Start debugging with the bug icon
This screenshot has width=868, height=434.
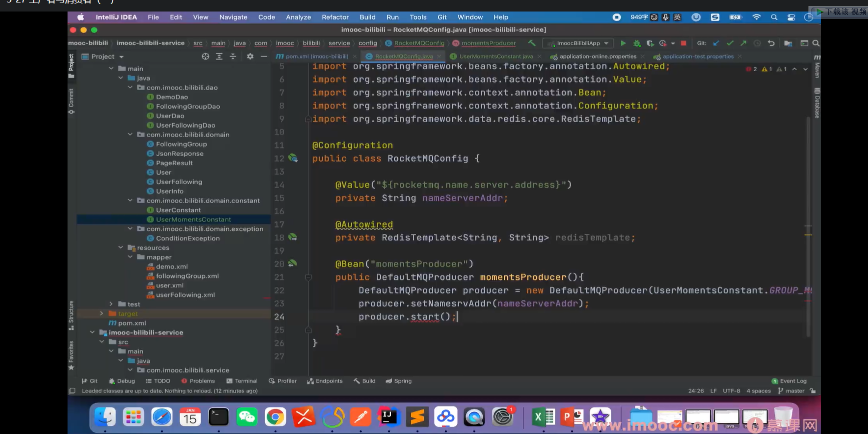(x=637, y=44)
